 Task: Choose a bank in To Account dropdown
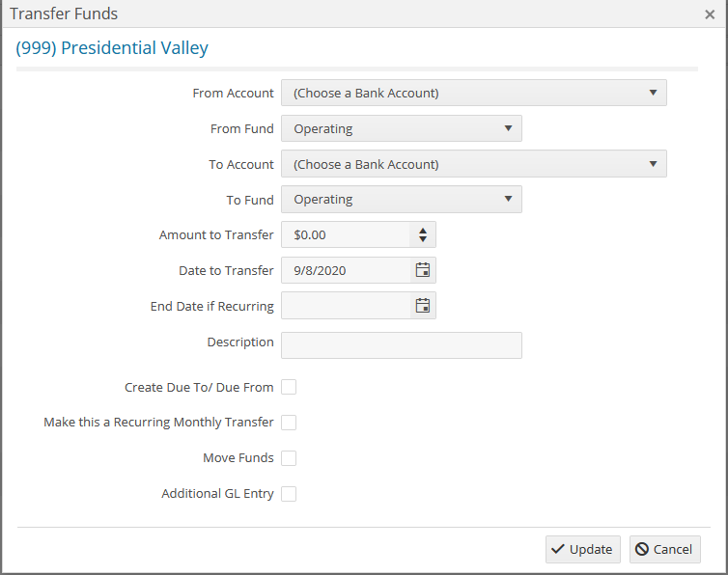click(x=473, y=164)
